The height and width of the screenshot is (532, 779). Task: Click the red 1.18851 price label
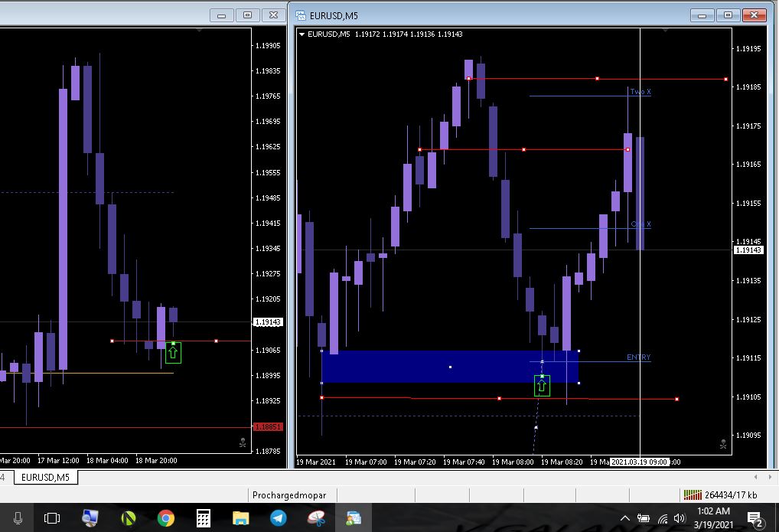pyautogui.click(x=268, y=427)
